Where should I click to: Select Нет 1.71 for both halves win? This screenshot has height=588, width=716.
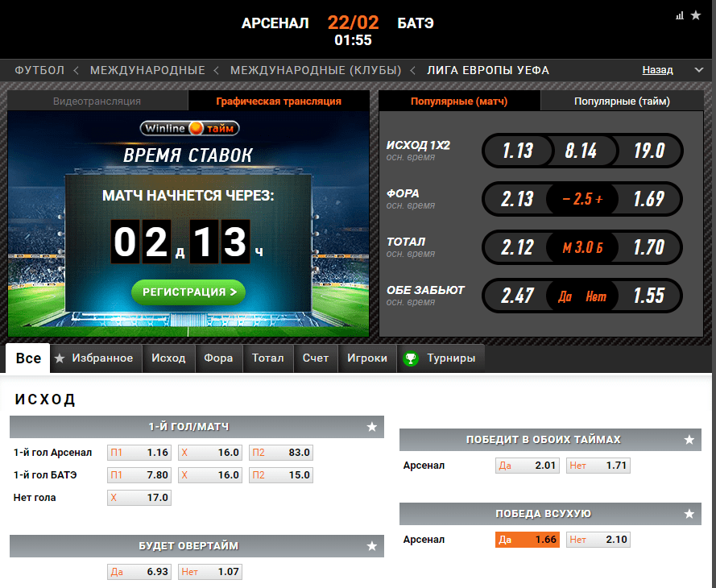598,466
